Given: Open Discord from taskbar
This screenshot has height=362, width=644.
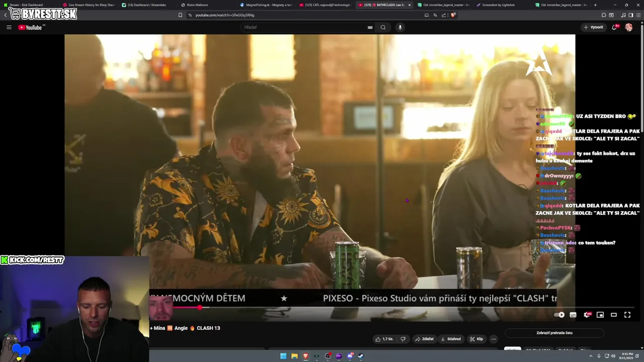Looking at the screenshot, I should (350, 356).
